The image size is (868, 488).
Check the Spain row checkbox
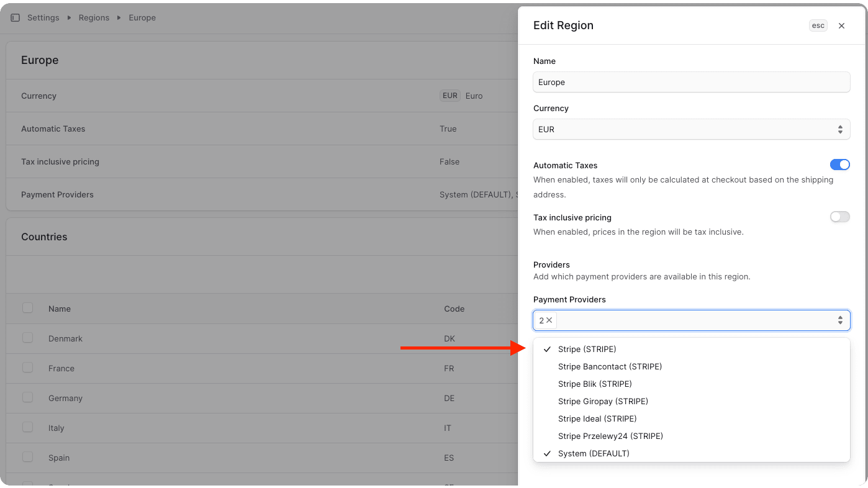pos(27,456)
